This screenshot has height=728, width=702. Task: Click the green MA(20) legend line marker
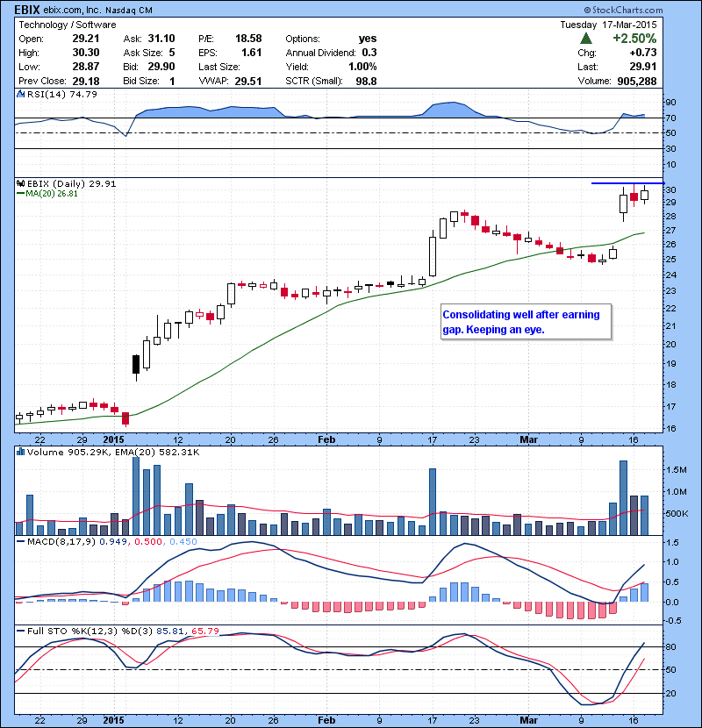(20, 194)
